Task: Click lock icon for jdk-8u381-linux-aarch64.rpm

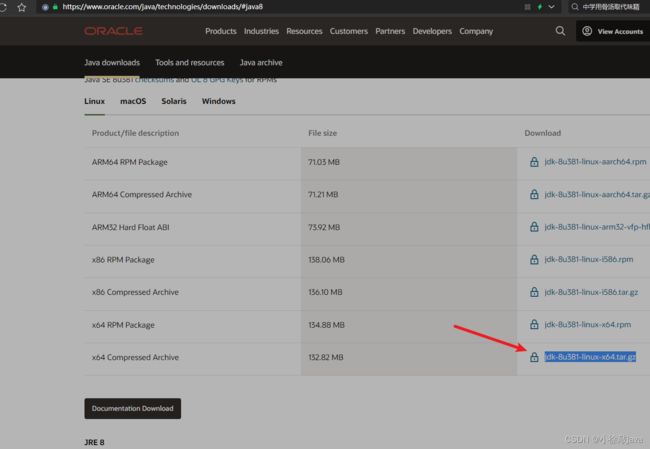Action: pyautogui.click(x=534, y=162)
